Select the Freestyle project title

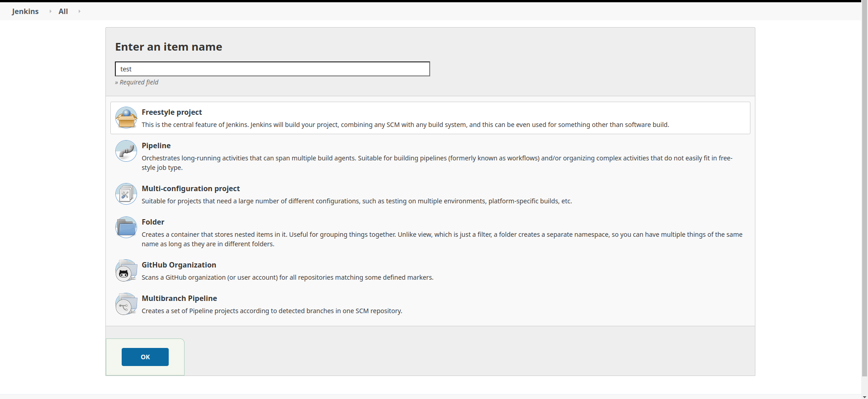(x=171, y=112)
